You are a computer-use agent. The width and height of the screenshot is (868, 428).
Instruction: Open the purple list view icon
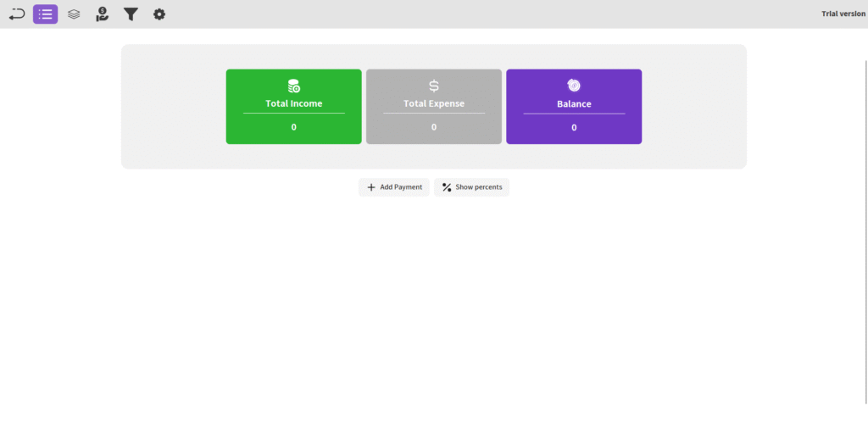(46, 14)
